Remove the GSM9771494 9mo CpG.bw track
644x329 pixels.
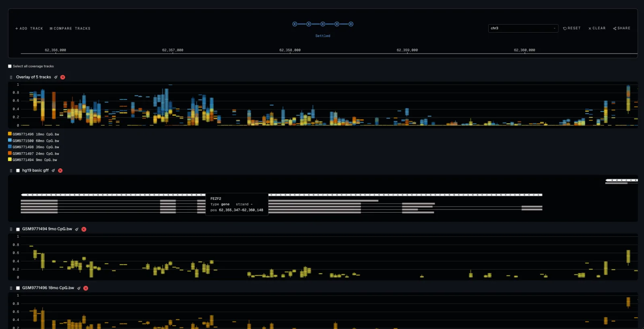(84, 229)
